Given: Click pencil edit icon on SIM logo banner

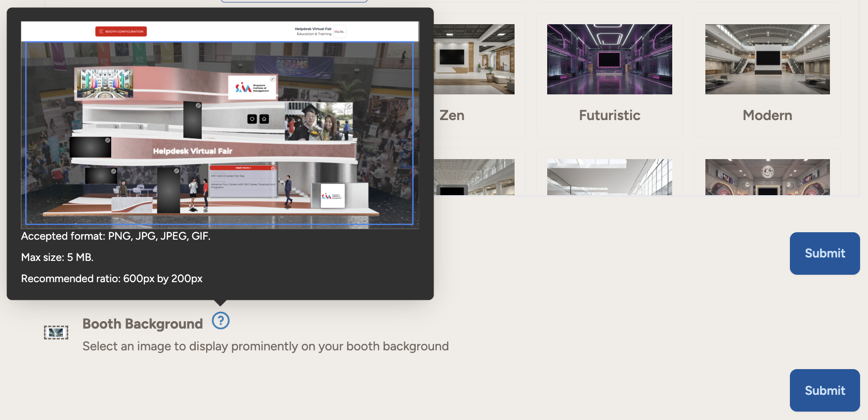Looking at the screenshot, I should click(x=272, y=79).
